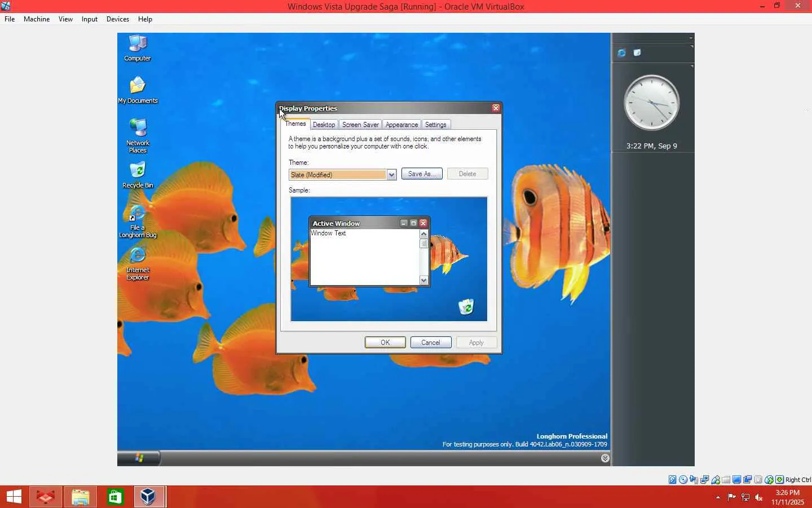Select the Recycle Bin desktop icon
Screen dimensions: 812x508
[138, 175]
